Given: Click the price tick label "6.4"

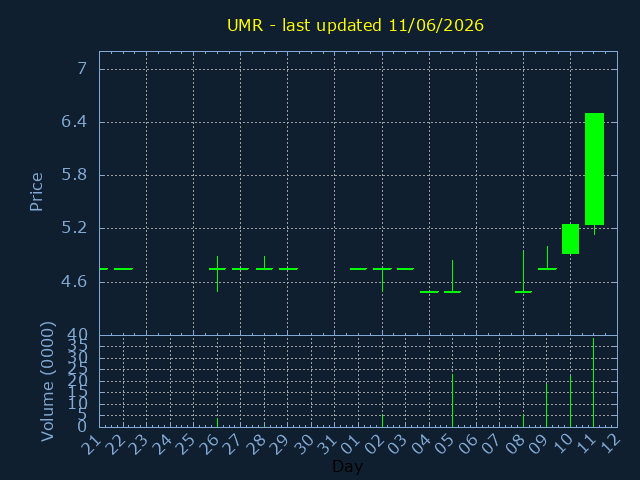Looking at the screenshot, I should [x=74, y=122].
